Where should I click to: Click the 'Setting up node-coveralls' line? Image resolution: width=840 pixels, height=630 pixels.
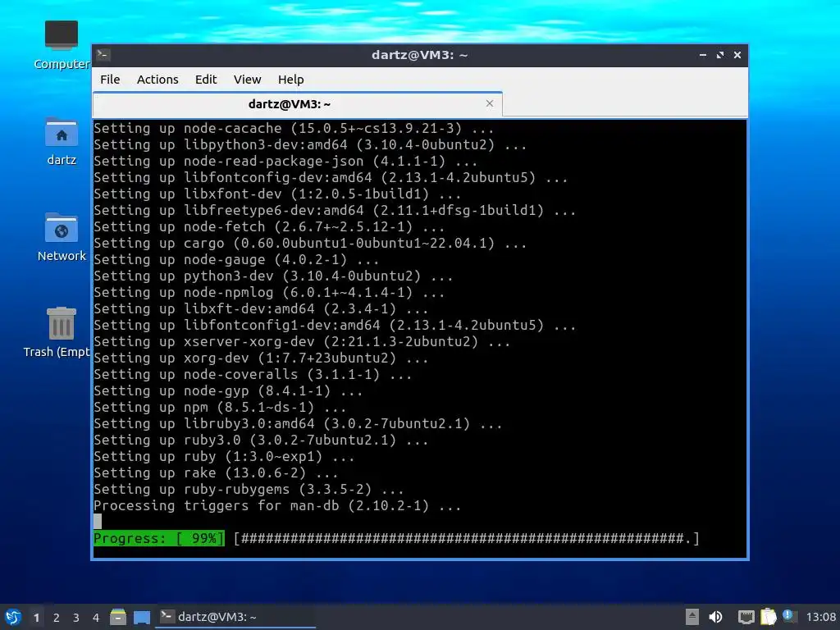pos(253,374)
